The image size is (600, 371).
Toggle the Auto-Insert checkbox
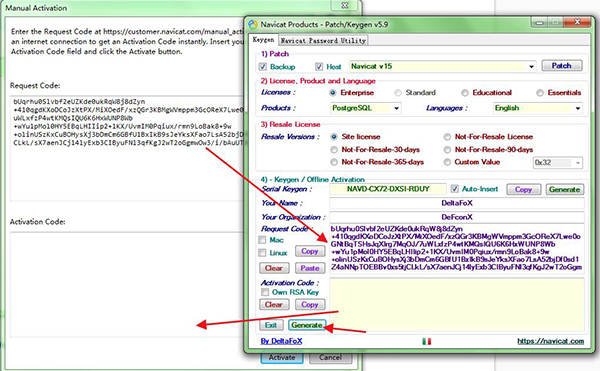coord(454,189)
